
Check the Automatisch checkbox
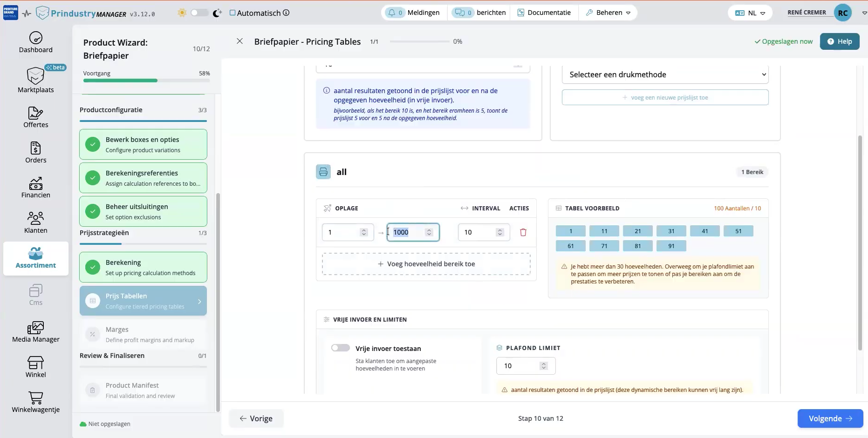pos(232,13)
